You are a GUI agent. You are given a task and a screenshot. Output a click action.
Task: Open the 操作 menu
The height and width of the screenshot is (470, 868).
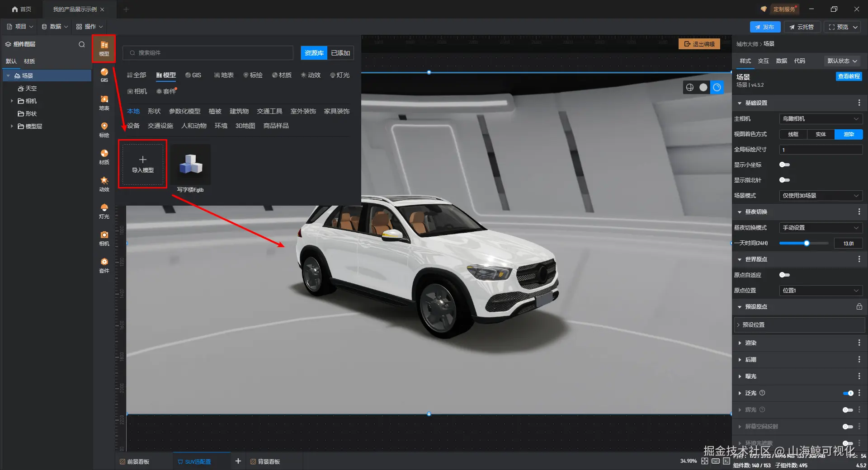pos(90,27)
